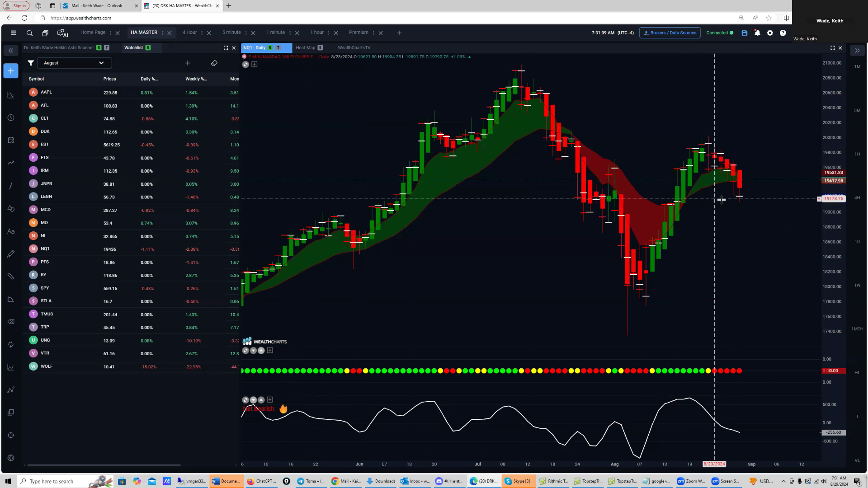The image size is (868, 488).
Task: Toggle visibility of Net Bearish oscillator
Action: click(245, 400)
